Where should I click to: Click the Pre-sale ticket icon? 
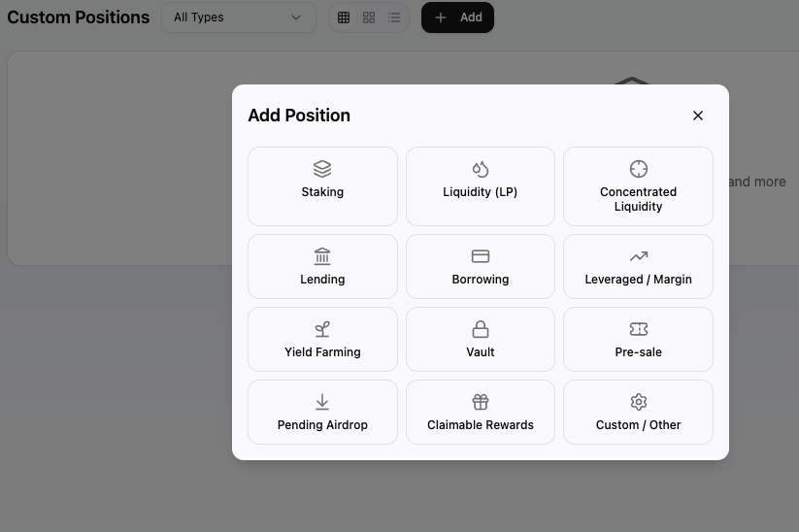coord(639,329)
